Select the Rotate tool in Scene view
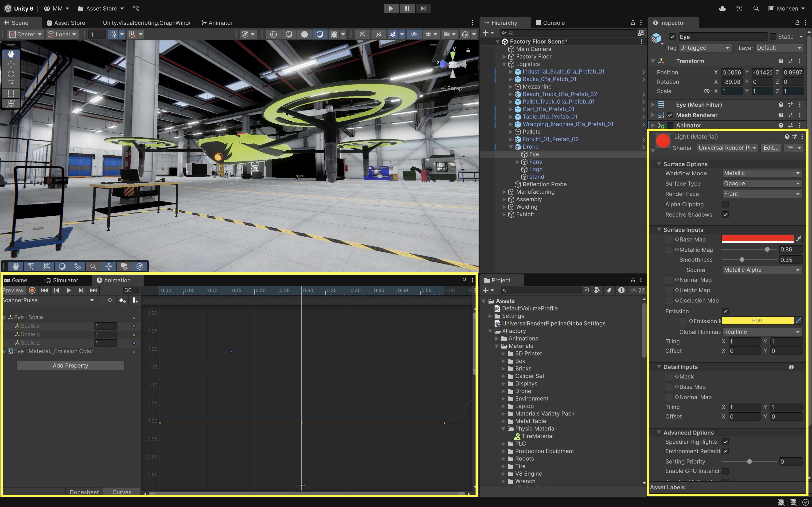 11,74
